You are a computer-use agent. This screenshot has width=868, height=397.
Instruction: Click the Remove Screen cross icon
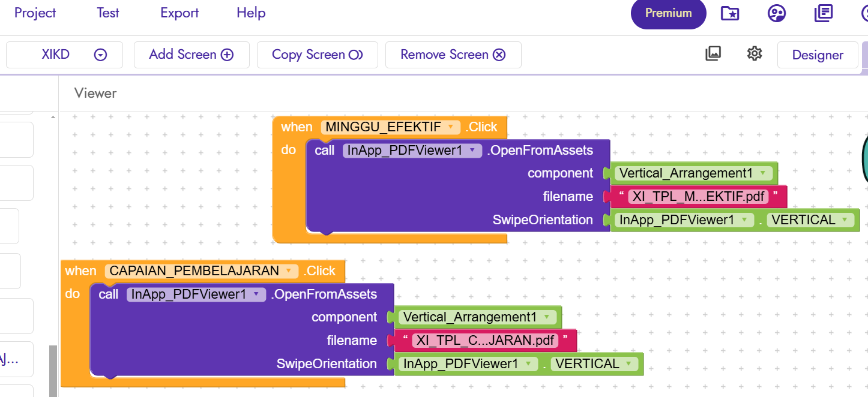499,55
